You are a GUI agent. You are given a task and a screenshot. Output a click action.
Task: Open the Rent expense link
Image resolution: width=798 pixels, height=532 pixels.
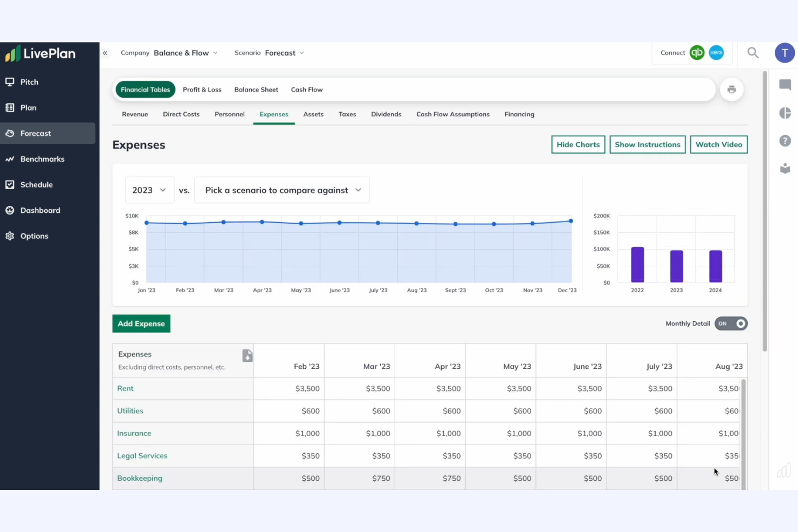pos(125,388)
